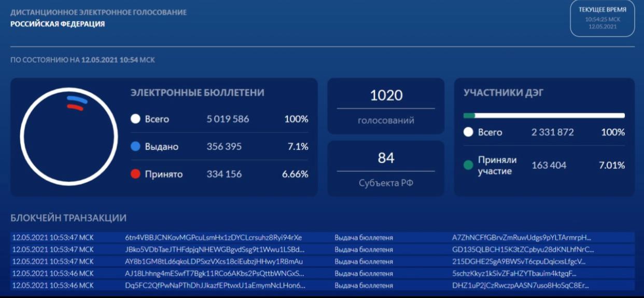Select transaction hash starting Dq5FC2QfPwNaP
The image size is (644, 298).
(x=215, y=286)
